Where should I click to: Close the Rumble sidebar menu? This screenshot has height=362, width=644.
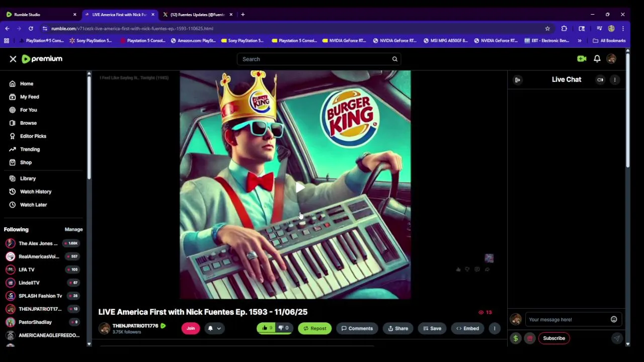tap(13, 59)
